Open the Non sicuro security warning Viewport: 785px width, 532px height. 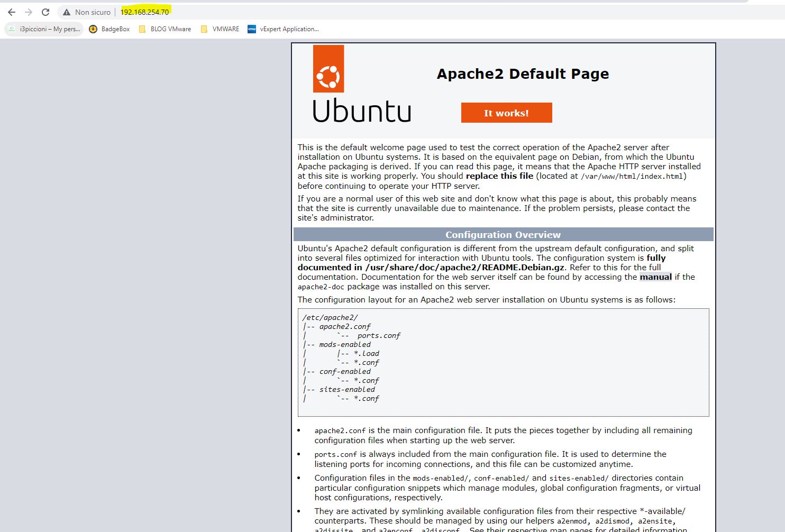87,12
